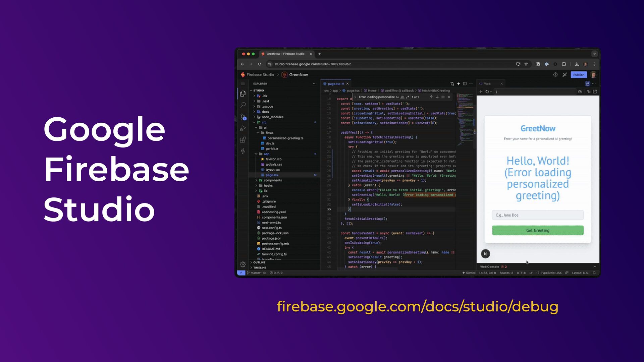Expand the Web Console panel chevron
Image resolution: width=644 pixels, height=362 pixels.
click(595, 267)
